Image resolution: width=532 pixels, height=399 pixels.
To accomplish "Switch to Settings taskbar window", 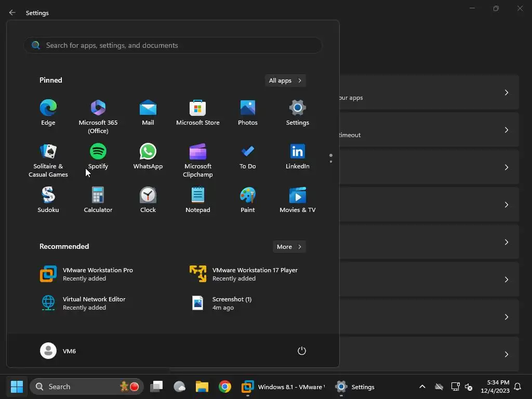I will [x=355, y=387].
